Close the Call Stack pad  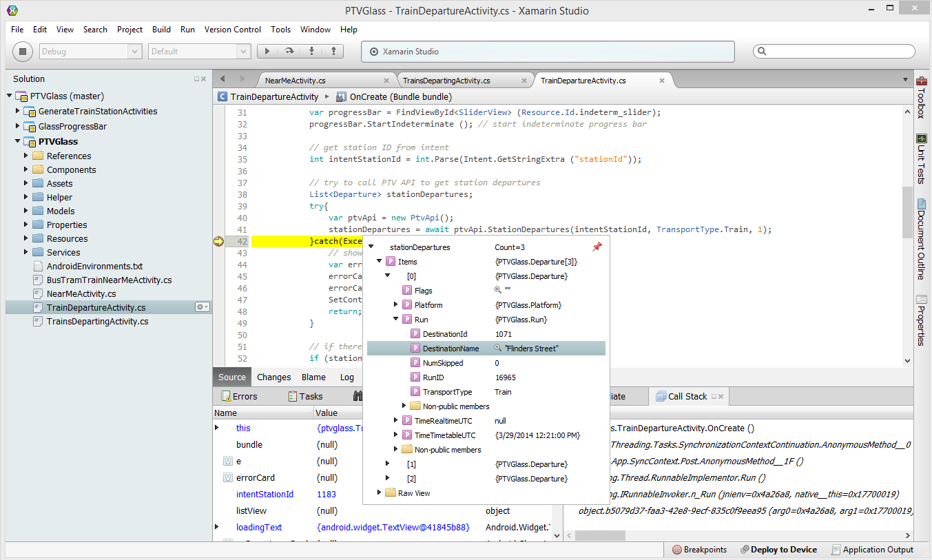[x=721, y=396]
